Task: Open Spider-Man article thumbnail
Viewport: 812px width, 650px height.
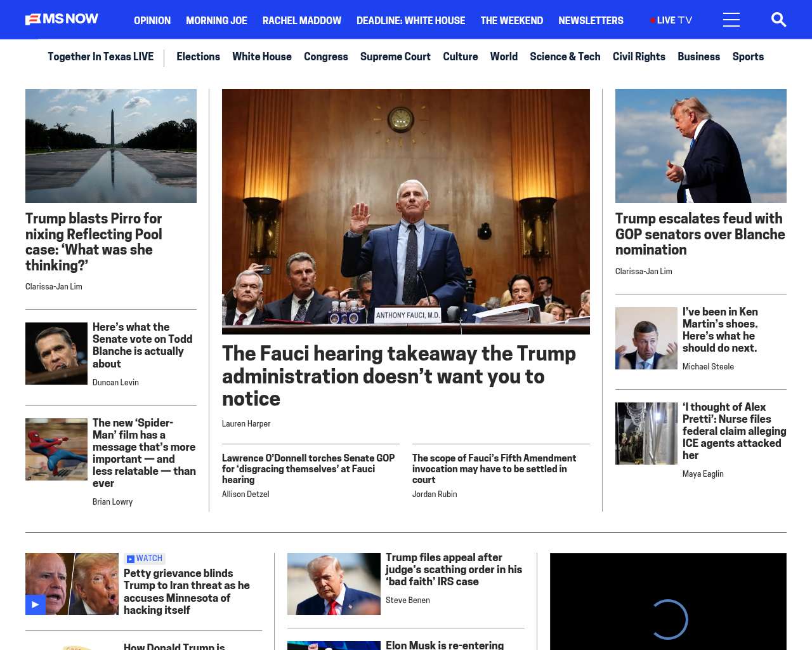Action: click(56, 449)
